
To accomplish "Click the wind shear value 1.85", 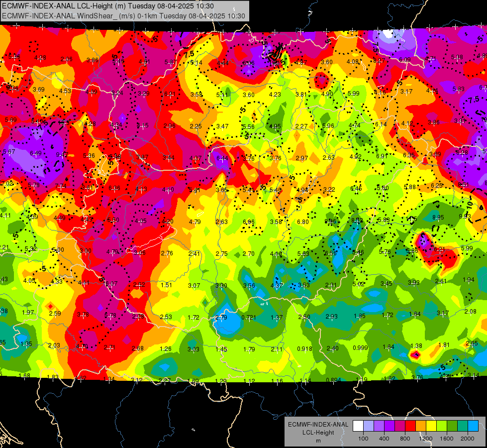I will (359, 316).
